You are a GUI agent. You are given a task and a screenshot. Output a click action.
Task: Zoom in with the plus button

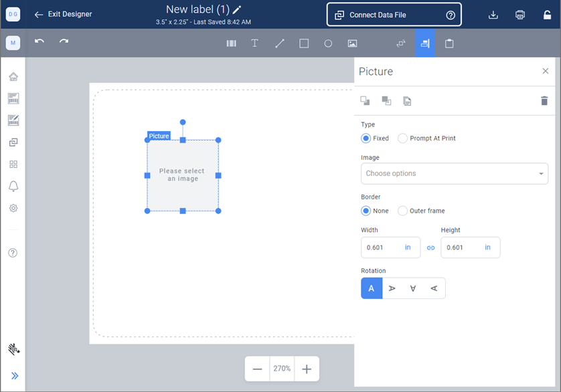coord(307,369)
